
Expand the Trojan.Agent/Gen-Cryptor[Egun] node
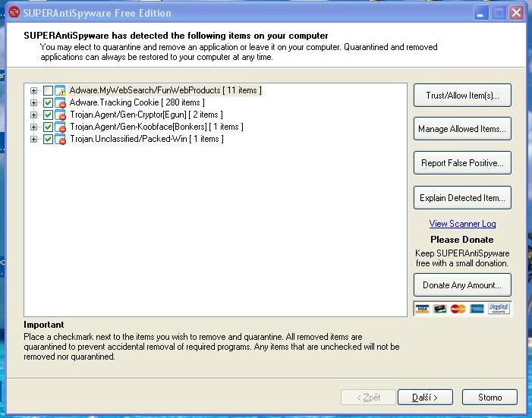tap(33, 115)
